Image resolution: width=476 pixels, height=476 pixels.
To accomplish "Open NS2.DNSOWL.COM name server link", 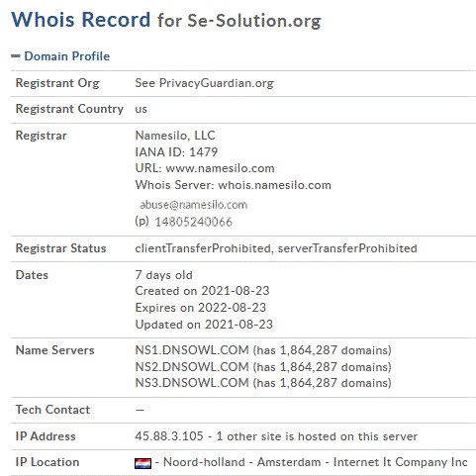I will pyautogui.click(x=192, y=366).
